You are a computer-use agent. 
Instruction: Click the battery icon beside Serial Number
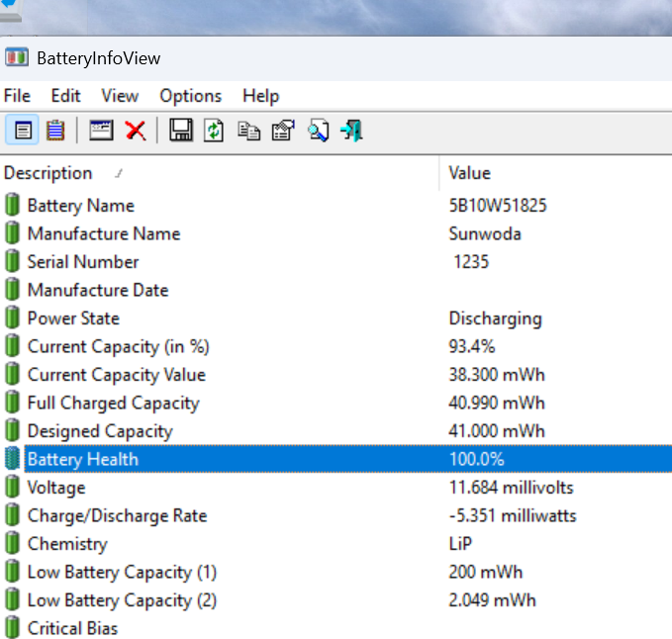point(13,261)
